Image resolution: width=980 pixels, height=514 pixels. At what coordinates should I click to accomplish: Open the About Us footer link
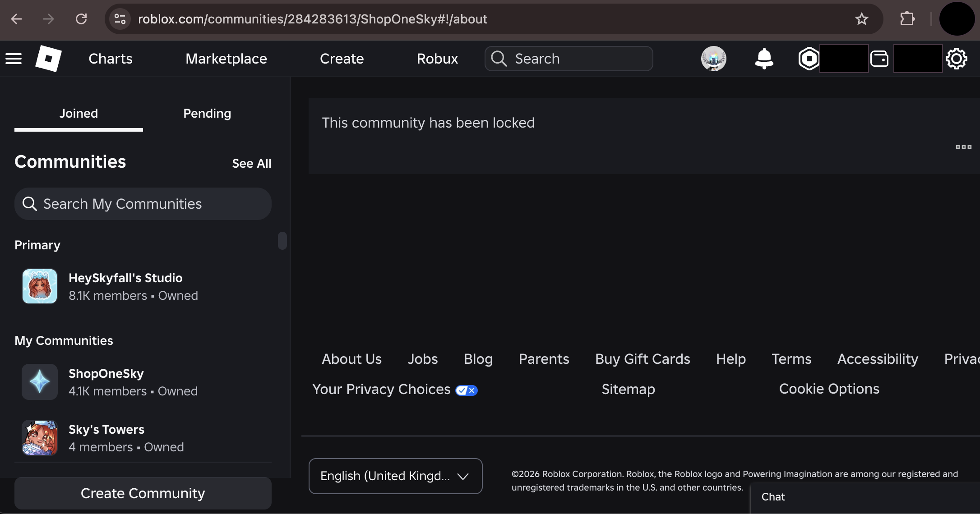351,359
